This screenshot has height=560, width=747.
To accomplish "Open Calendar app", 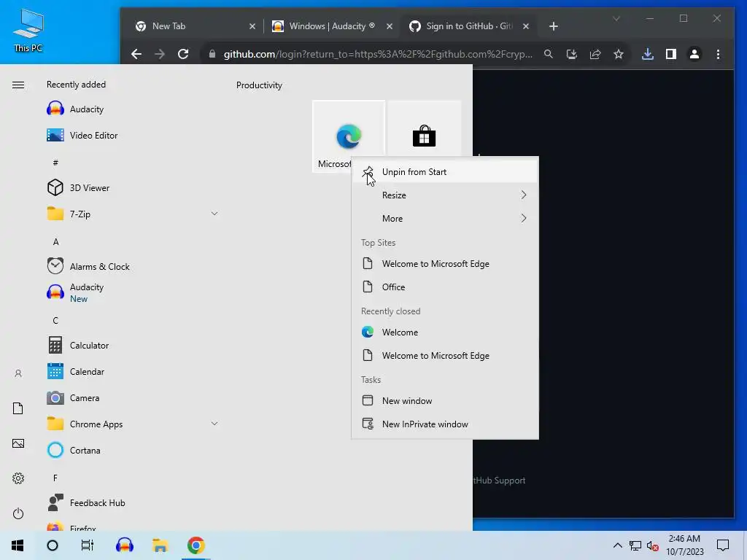I will [x=133, y=371].
